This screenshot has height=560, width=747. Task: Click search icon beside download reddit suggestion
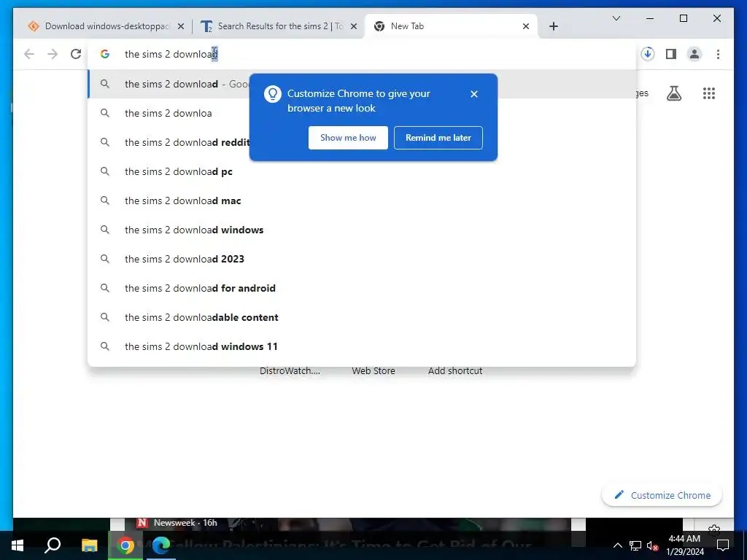pyautogui.click(x=105, y=142)
